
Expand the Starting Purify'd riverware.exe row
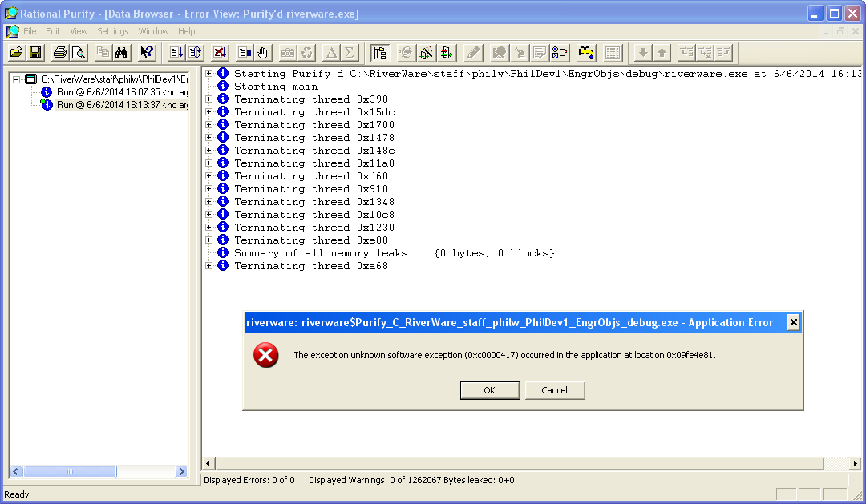tap(208, 74)
